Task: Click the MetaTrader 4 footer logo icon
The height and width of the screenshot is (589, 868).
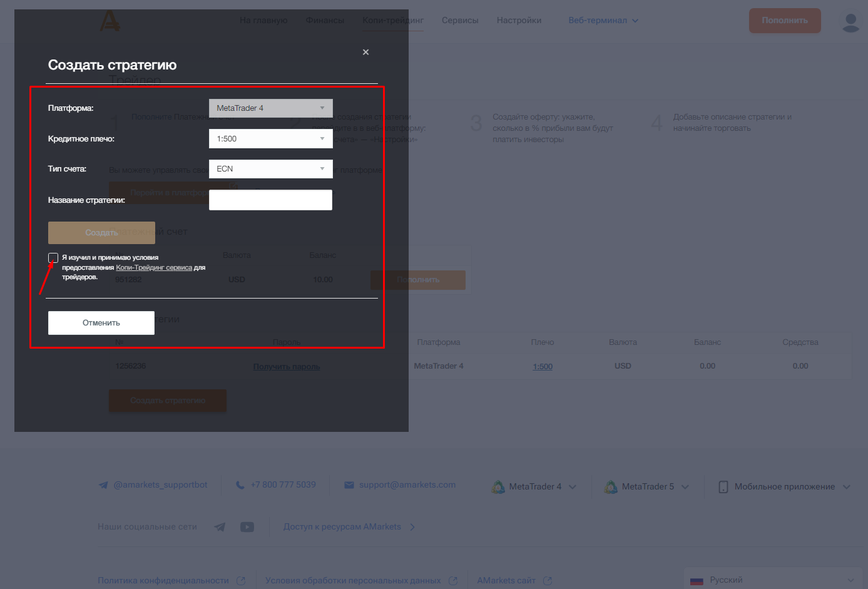Action: [x=498, y=487]
